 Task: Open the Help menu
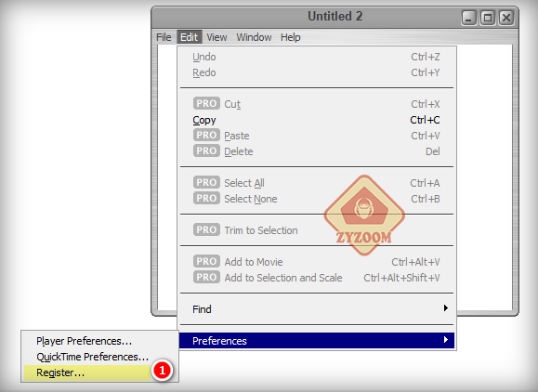tap(290, 37)
